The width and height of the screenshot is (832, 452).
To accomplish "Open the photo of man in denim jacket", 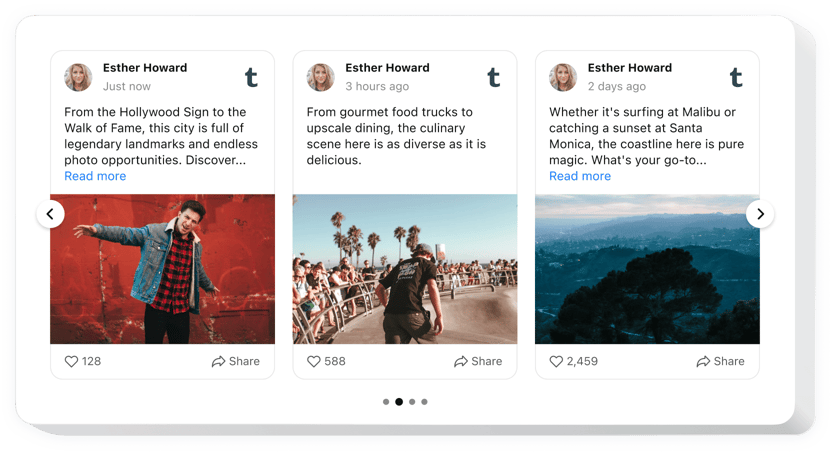I will click(162, 269).
